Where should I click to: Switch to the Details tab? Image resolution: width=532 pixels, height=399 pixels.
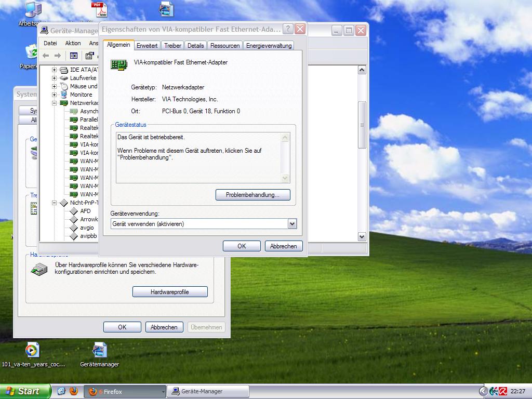pos(196,46)
